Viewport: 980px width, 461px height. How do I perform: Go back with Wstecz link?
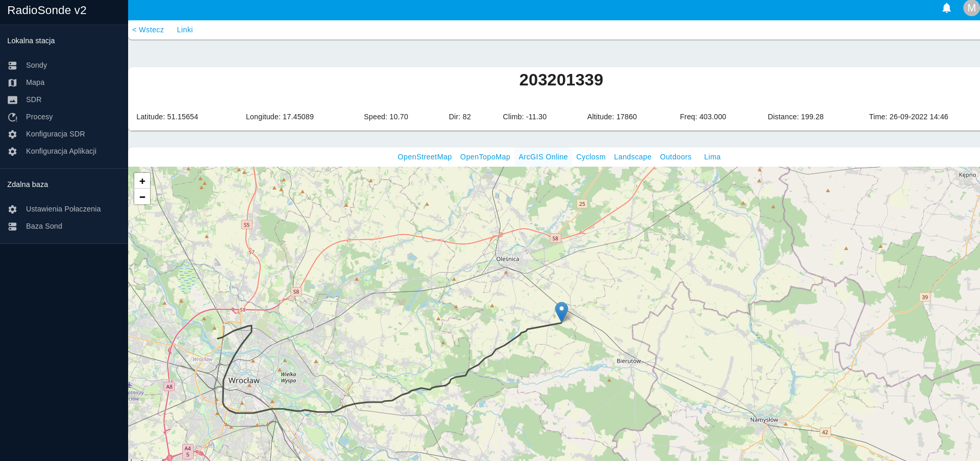point(148,30)
